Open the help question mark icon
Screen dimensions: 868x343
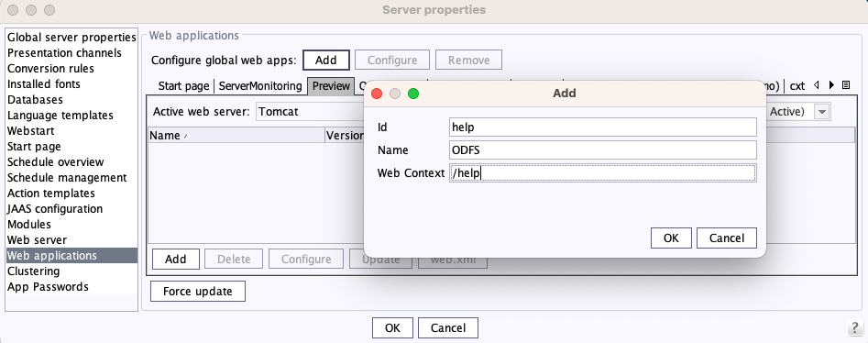(x=855, y=327)
